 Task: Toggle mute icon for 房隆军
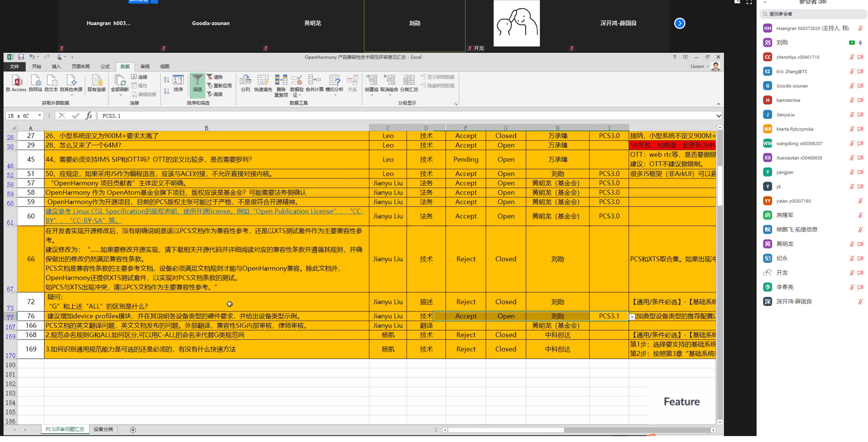[x=860, y=215]
